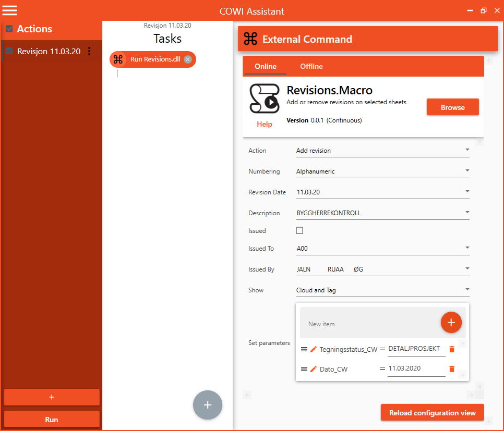The height and width of the screenshot is (431, 504).
Task: Open the Numbering dropdown
Action: point(467,171)
